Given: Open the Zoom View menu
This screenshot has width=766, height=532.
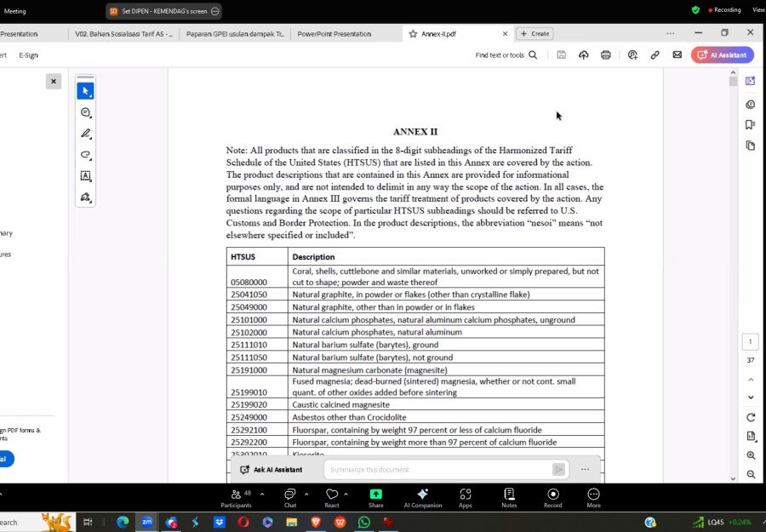Looking at the screenshot, I should click(758, 9).
